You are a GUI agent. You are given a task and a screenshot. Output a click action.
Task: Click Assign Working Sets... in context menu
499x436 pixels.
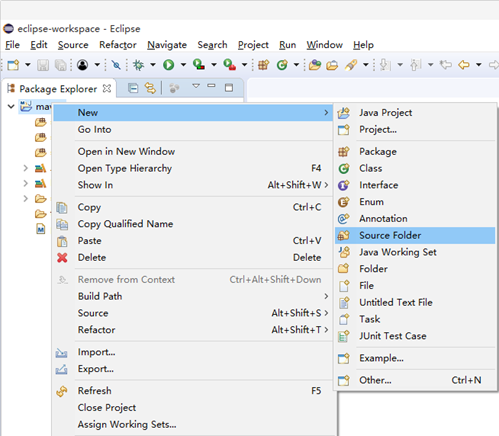click(x=193, y=424)
